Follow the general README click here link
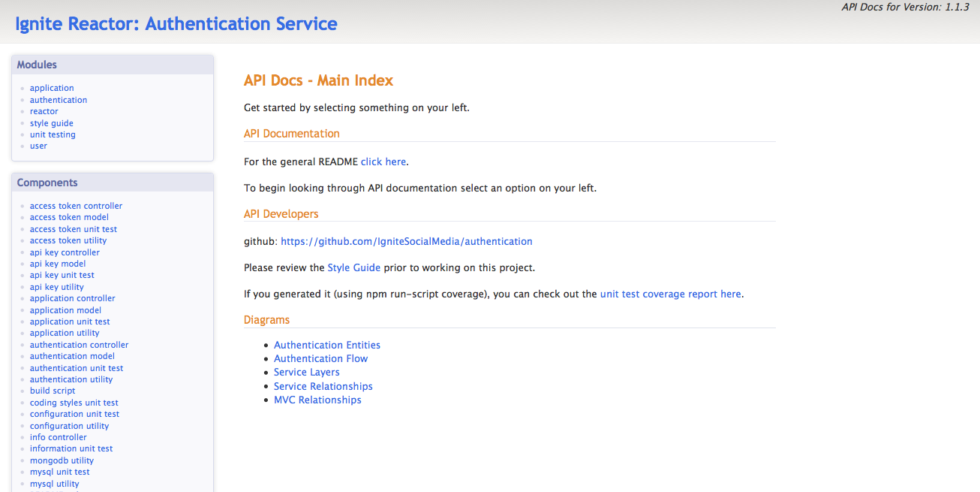Screen dimensions: 980x492 pos(383,161)
